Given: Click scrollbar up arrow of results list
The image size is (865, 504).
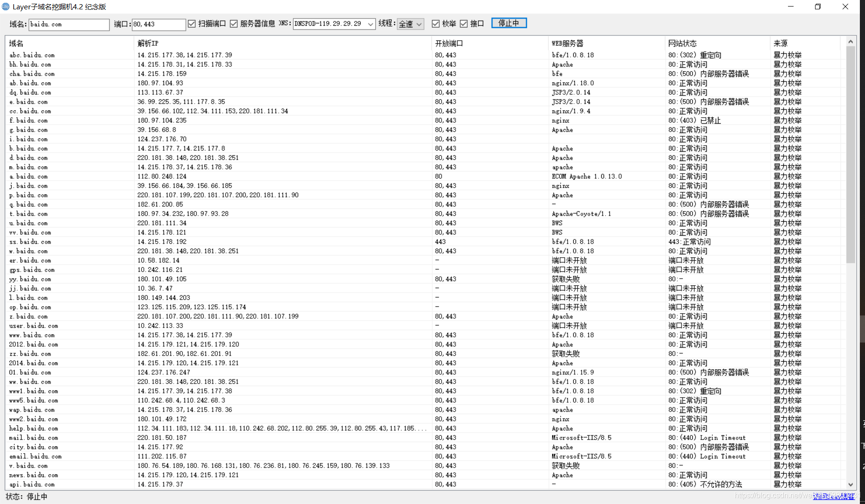Looking at the screenshot, I should [x=851, y=42].
